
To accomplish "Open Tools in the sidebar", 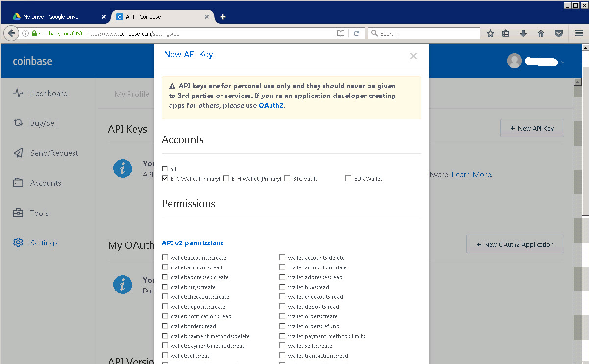I will [x=31, y=213].
